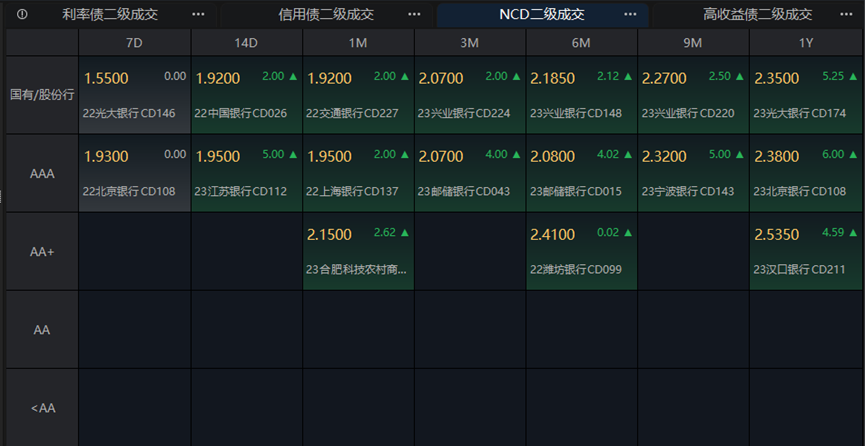Open the 22北京银行CD108 cell

click(135, 173)
